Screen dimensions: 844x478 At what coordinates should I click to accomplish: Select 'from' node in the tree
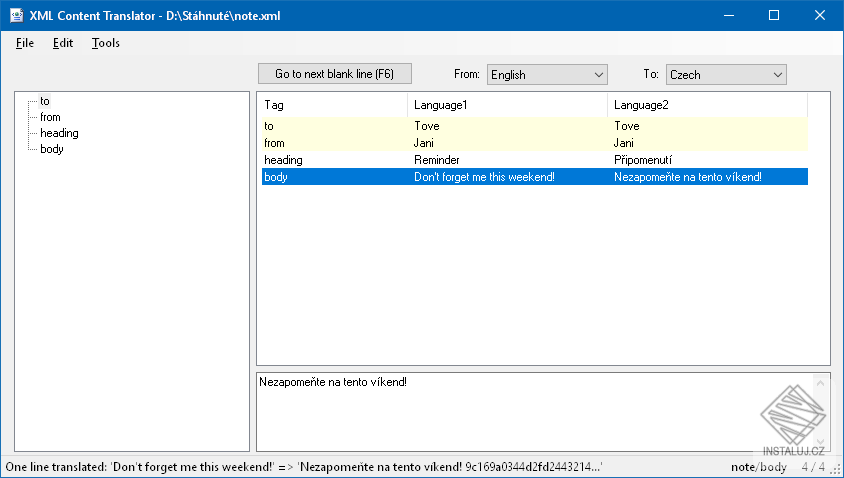coord(50,117)
